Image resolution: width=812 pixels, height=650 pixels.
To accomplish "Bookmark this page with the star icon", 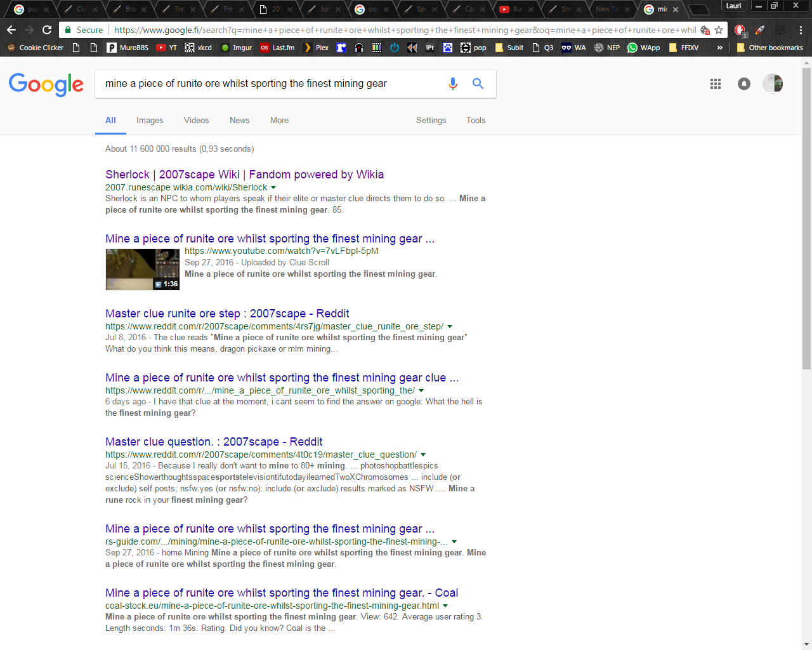I will pos(719,30).
